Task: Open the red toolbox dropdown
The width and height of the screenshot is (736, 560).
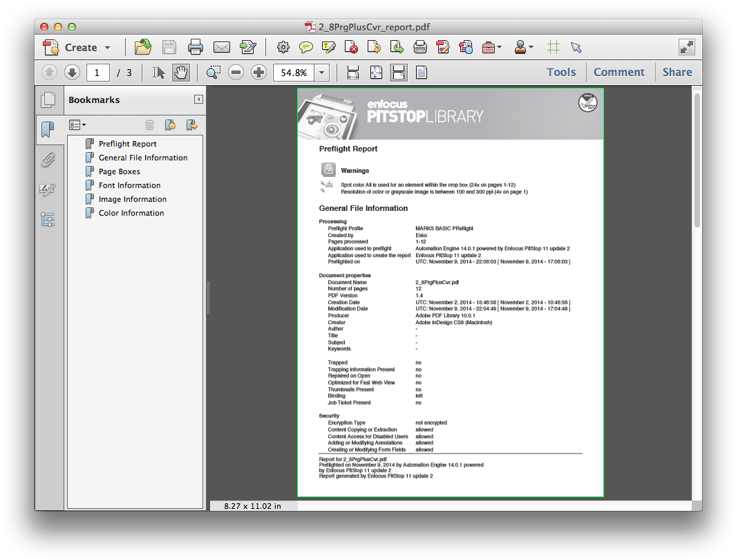Action: point(492,48)
